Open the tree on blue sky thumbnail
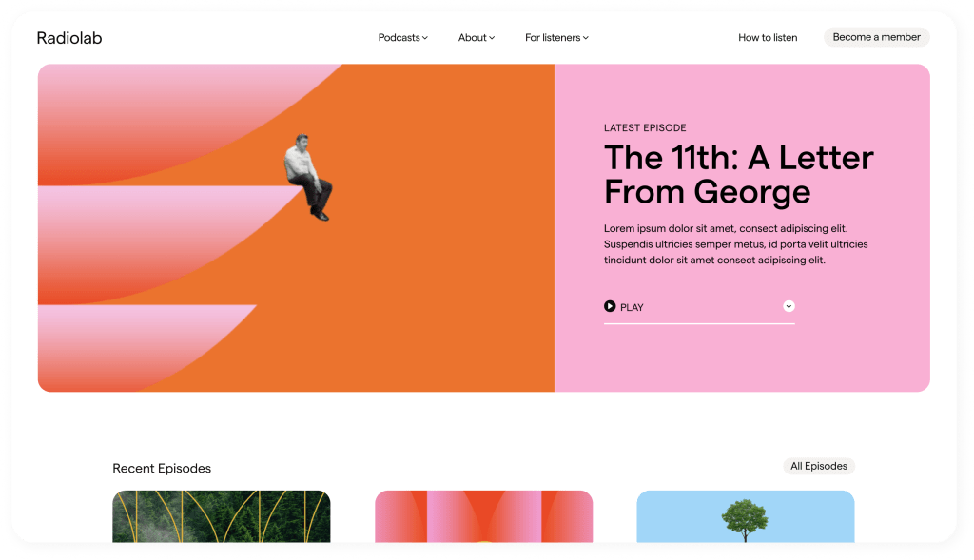The height and width of the screenshot is (560, 974). 746,516
